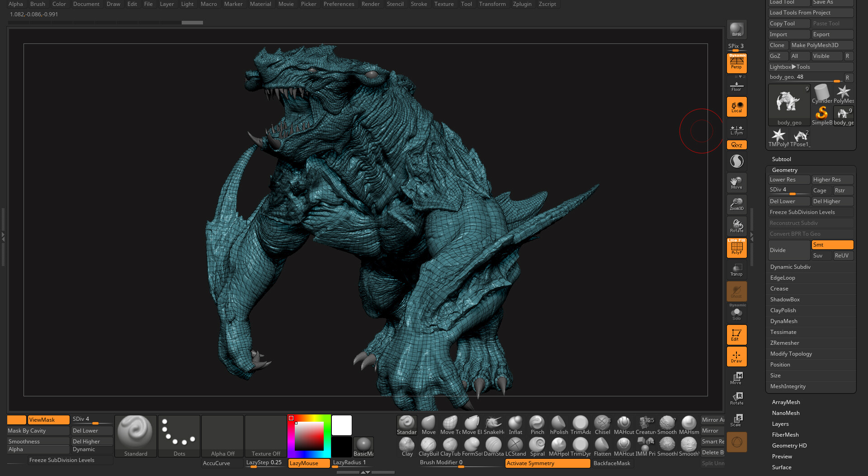Select the Zoom3D navigation icon
This screenshot has height=476, width=868.
tap(736, 205)
